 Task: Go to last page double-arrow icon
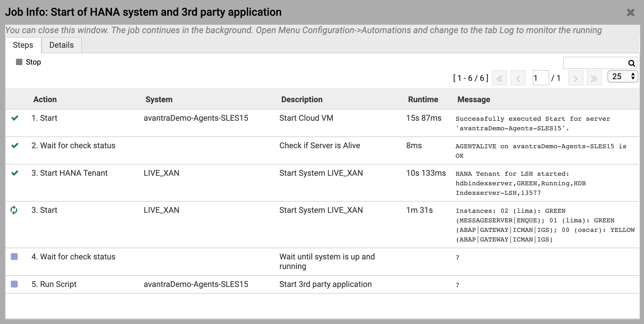(x=594, y=78)
